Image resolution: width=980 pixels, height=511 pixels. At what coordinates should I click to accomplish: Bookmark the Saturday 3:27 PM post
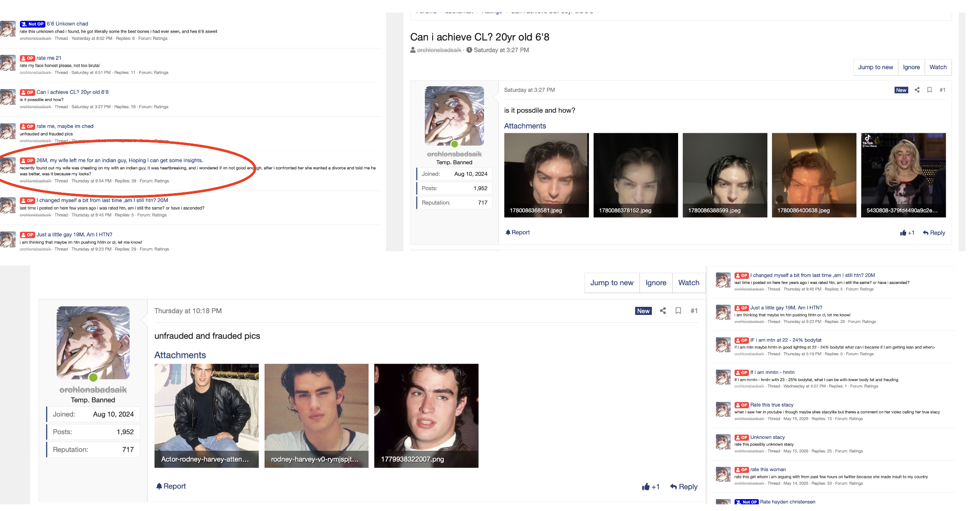pos(929,90)
